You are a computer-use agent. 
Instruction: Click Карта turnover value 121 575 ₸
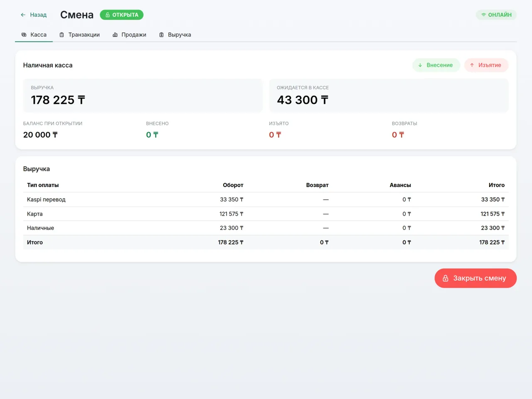click(x=232, y=214)
